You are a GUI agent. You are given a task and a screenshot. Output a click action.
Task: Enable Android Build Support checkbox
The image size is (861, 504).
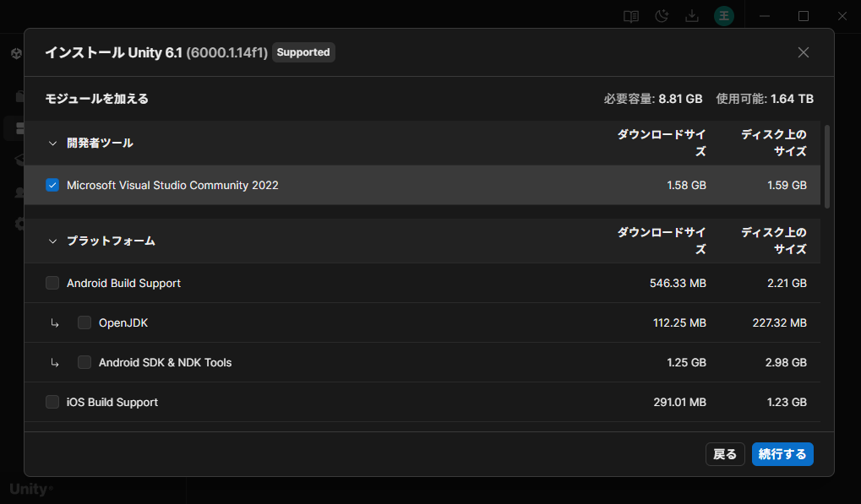point(52,283)
